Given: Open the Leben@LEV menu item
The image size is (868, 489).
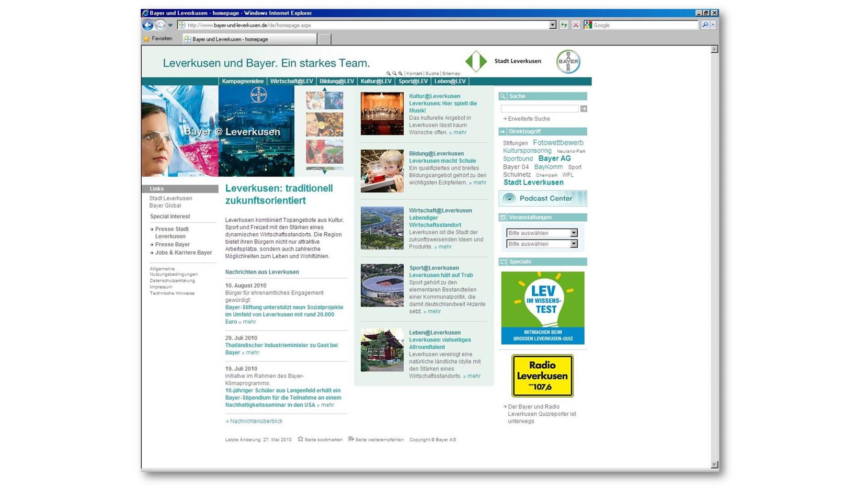Looking at the screenshot, I should click(x=450, y=81).
